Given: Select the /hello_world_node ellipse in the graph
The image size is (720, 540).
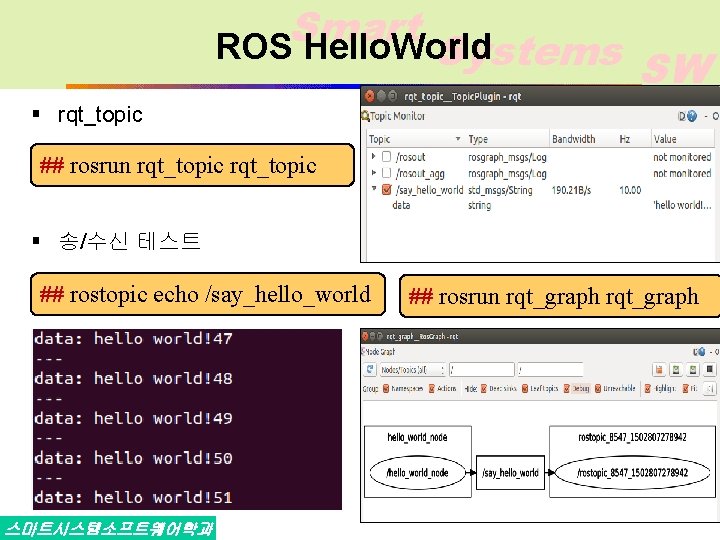Looking at the screenshot, I should tap(417, 472).
